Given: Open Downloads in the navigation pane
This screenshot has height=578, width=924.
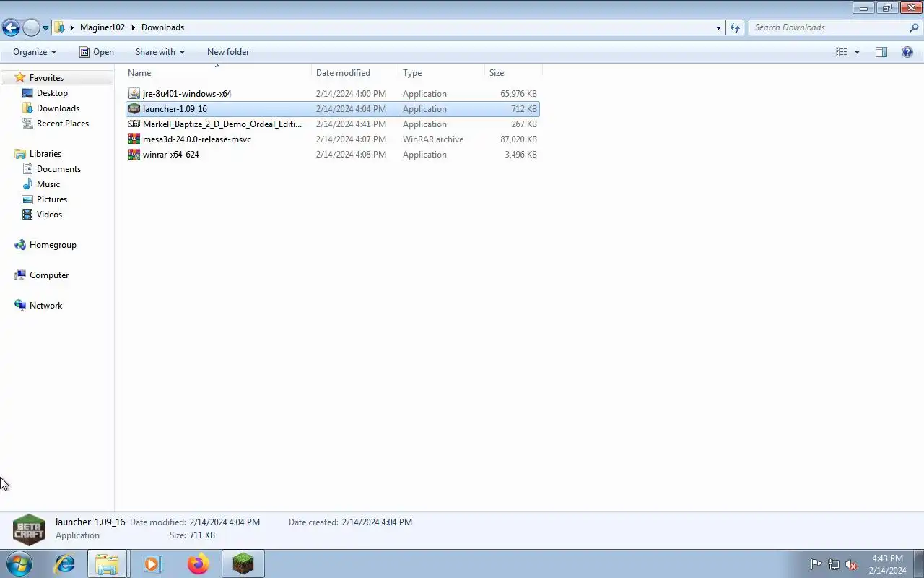Looking at the screenshot, I should (58, 108).
